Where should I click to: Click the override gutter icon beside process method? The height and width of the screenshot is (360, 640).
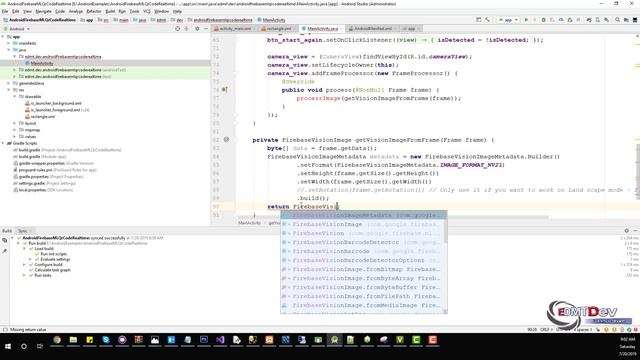[224, 90]
